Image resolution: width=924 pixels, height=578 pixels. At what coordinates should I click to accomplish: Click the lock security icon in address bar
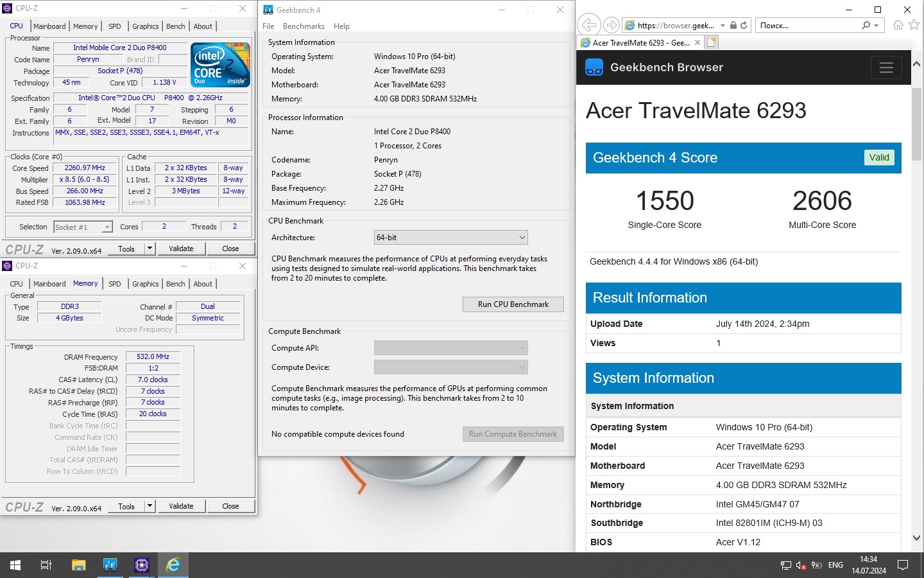733,25
